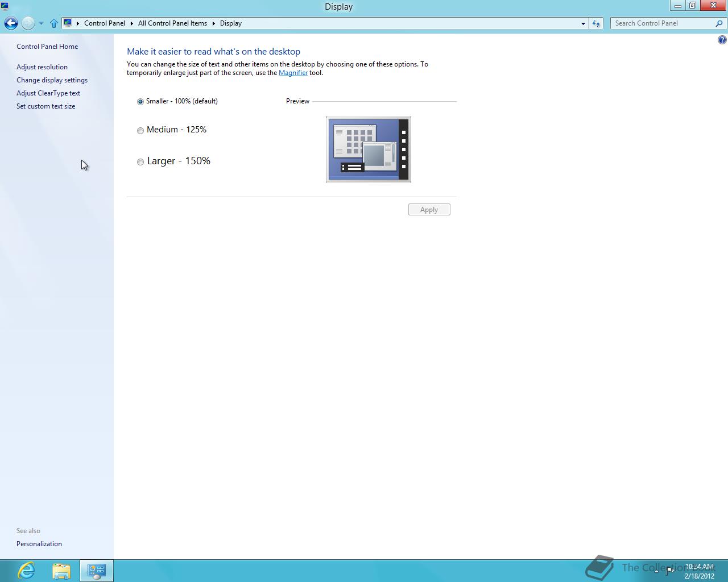Go back with the Back arrow button
The height and width of the screenshot is (582, 728).
coord(11,23)
